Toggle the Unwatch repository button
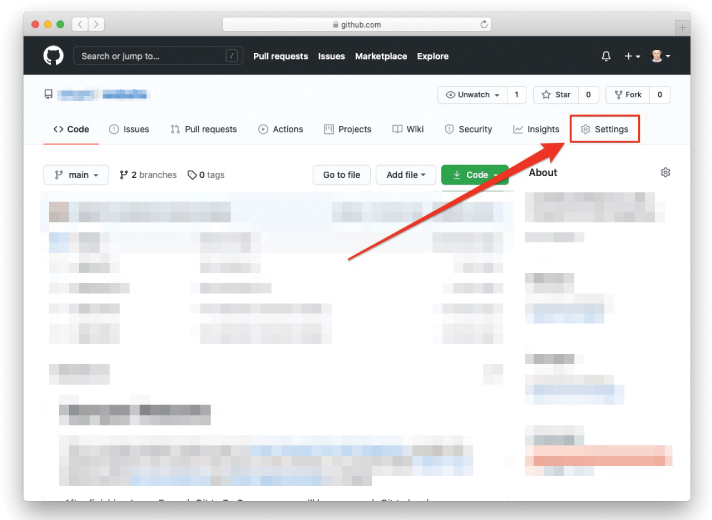712x520 pixels. (473, 95)
